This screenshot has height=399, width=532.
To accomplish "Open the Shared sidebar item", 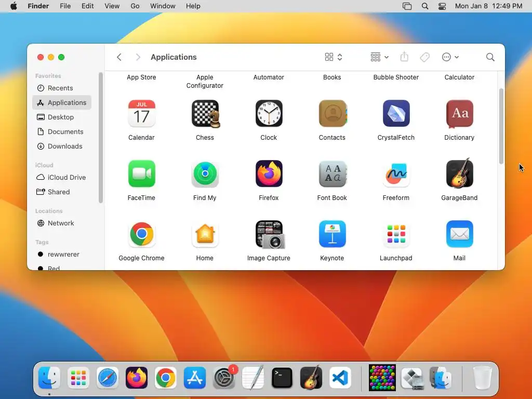I will (62, 192).
